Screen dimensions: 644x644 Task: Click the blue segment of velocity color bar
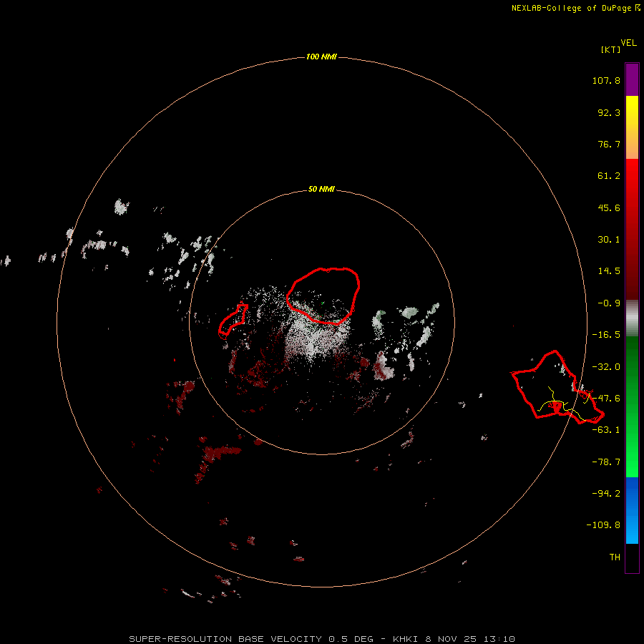(632, 510)
